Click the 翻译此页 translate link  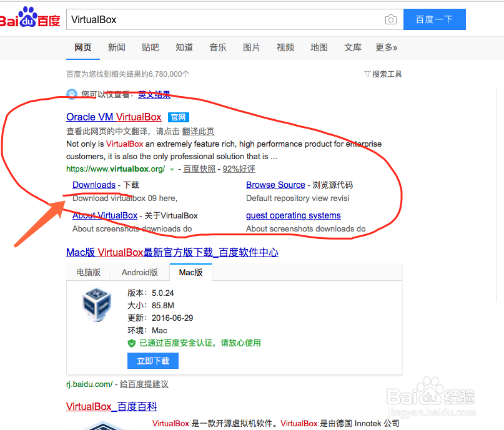[198, 131]
